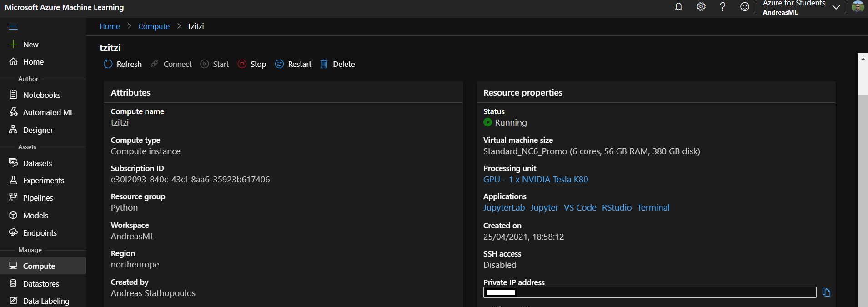Click the Start compute button

tap(215, 64)
